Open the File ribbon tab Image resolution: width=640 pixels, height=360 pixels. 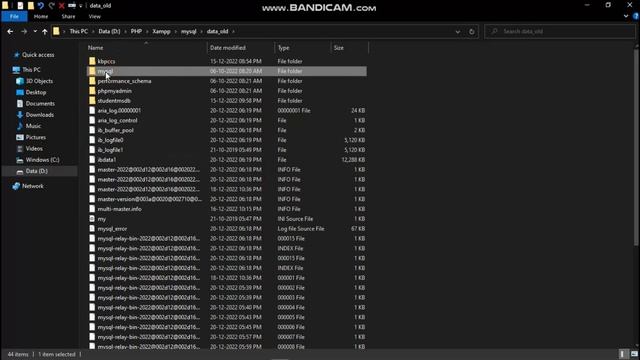click(x=14, y=17)
